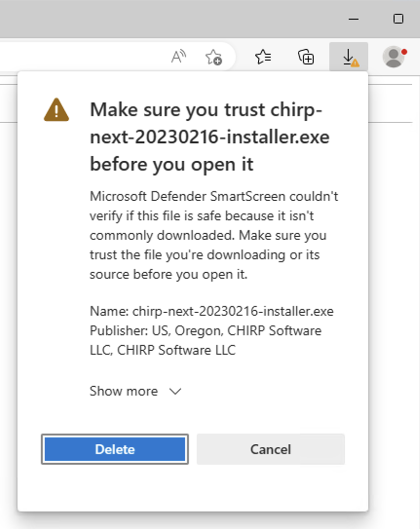Add this page to favorites
The width and height of the screenshot is (420, 529).
pos(213,57)
